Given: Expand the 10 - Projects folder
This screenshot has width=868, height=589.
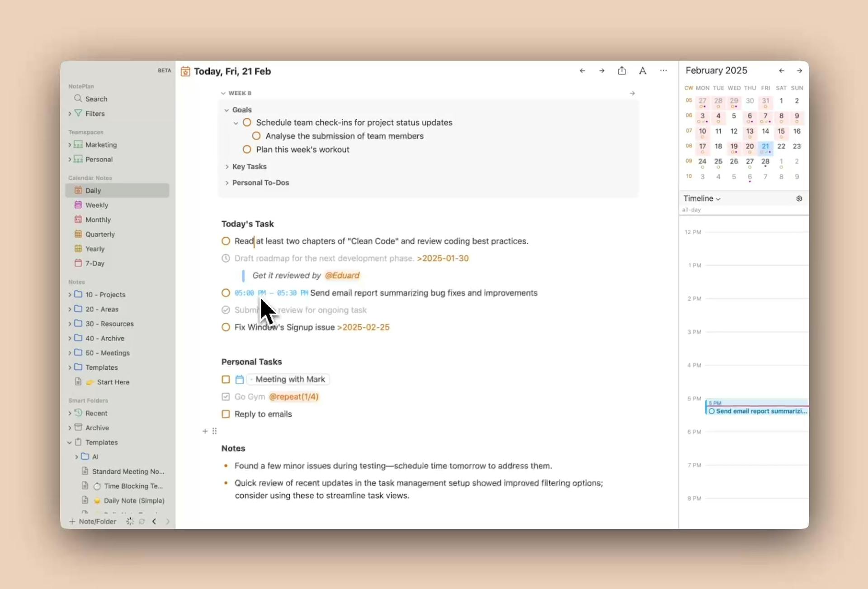Looking at the screenshot, I should 70,295.
